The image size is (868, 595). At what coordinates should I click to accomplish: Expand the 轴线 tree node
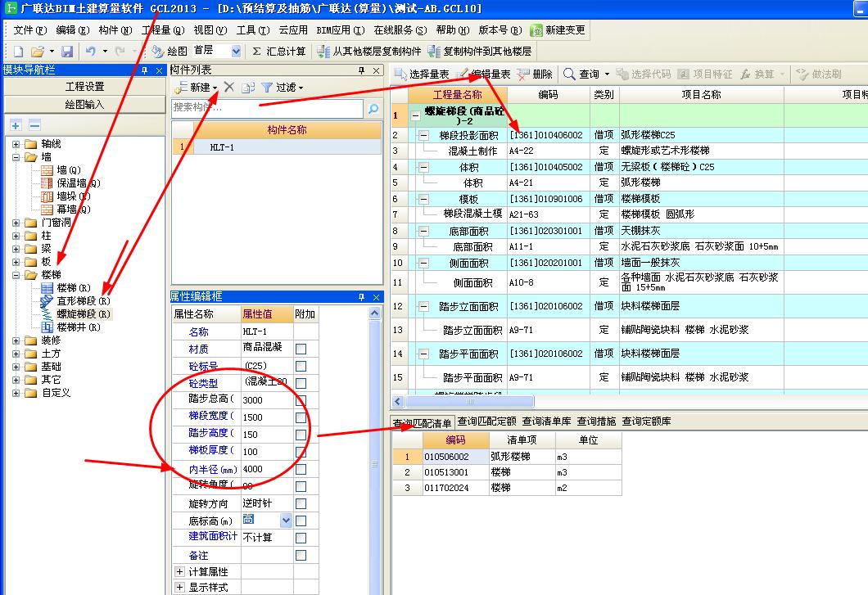pyautogui.click(x=16, y=144)
